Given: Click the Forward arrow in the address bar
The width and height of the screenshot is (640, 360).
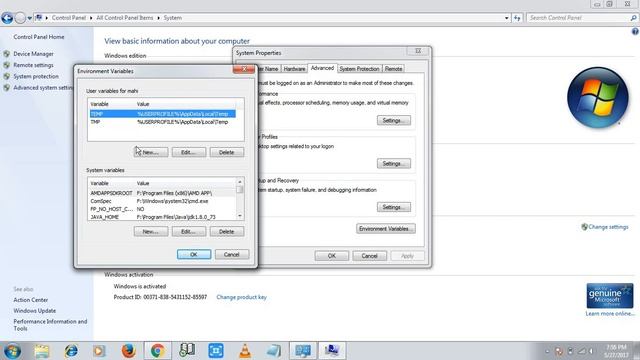Looking at the screenshot, I should [20, 18].
